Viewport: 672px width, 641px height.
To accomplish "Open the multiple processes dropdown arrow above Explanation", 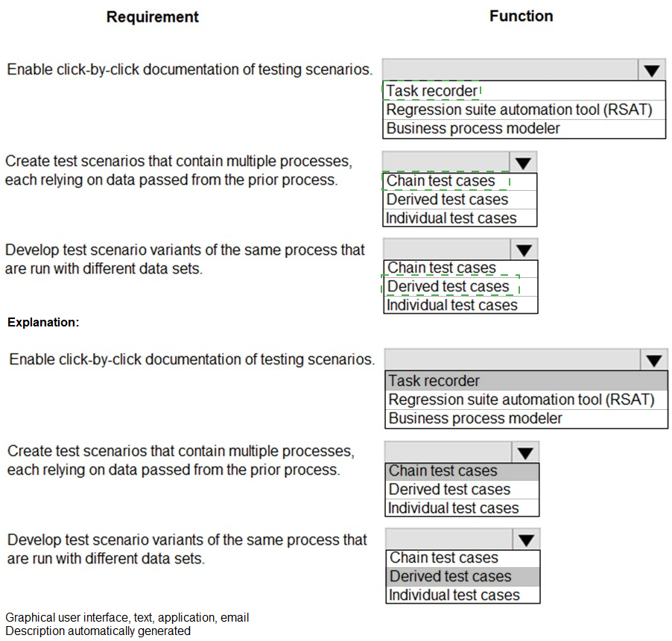I will [524, 162].
